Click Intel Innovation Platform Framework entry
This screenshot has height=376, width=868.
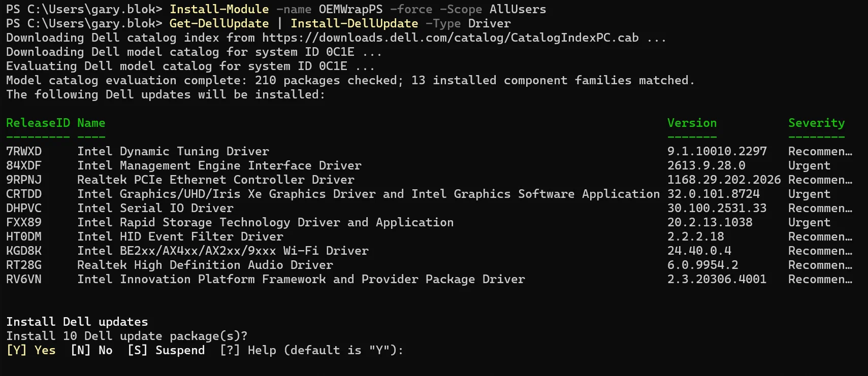[301, 279]
